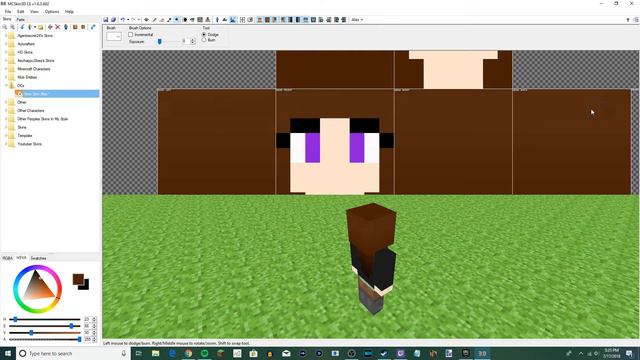The image size is (640, 360).
Task: Select the Fill bucket tool
Action: pyautogui.click(x=192, y=20)
